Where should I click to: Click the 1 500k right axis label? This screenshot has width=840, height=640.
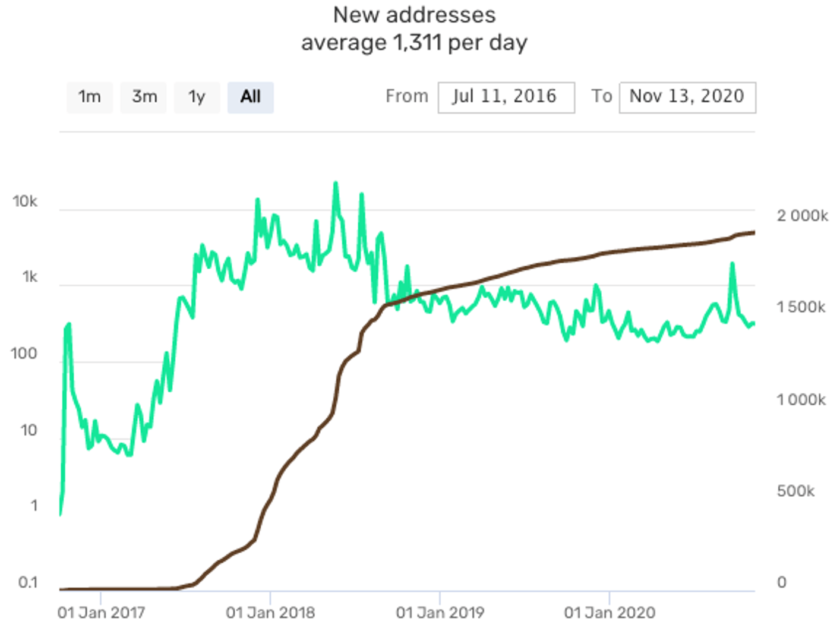pos(801,307)
